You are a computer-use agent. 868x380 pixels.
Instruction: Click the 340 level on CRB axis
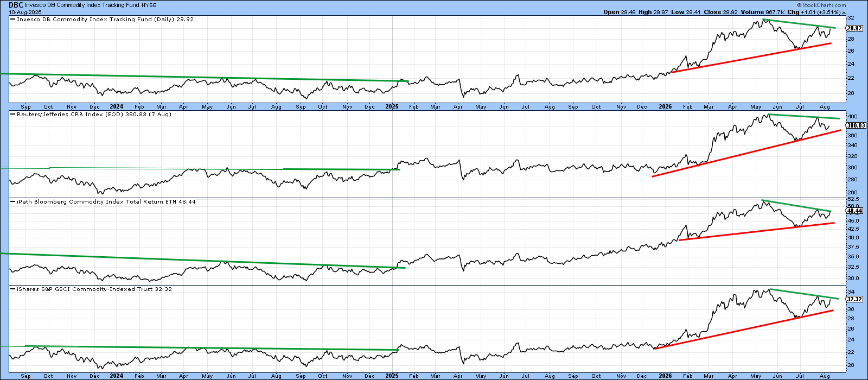[852, 145]
